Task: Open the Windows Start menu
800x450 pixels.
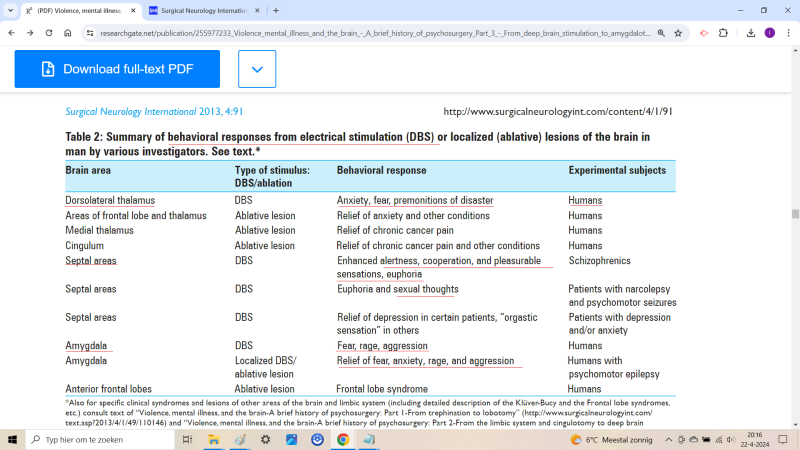Action: (x=12, y=439)
